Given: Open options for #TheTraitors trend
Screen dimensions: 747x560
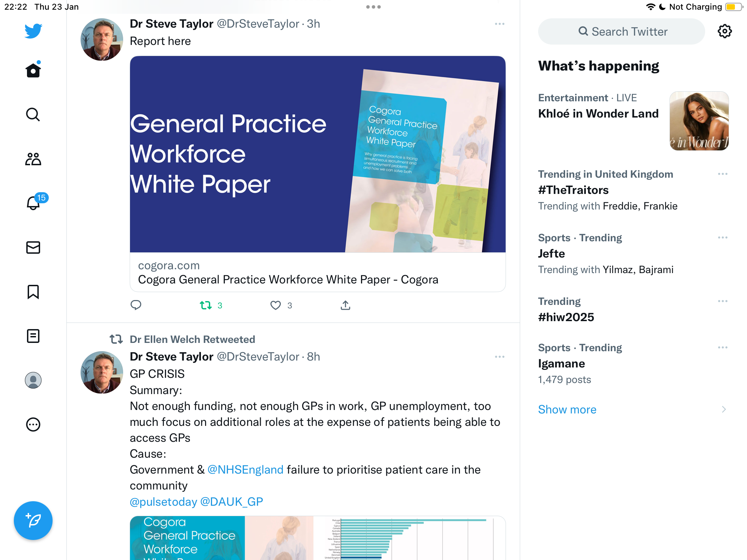Looking at the screenshot, I should pyautogui.click(x=723, y=174).
